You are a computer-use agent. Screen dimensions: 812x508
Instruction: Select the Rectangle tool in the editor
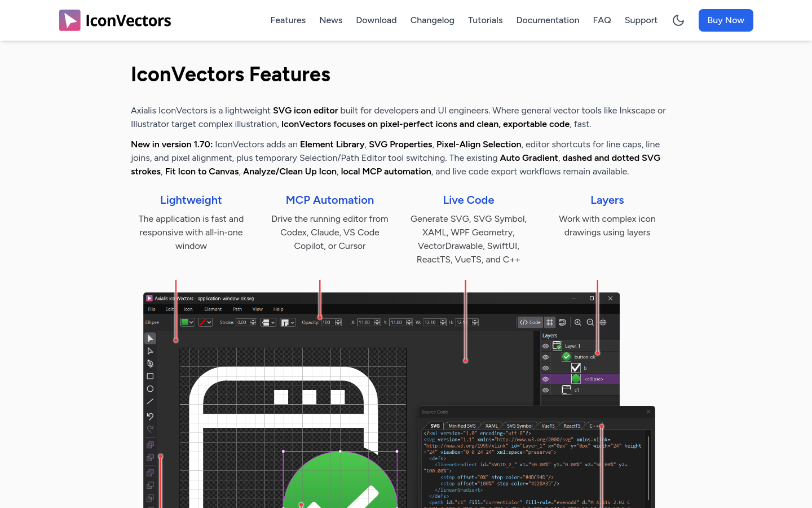pos(150,376)
